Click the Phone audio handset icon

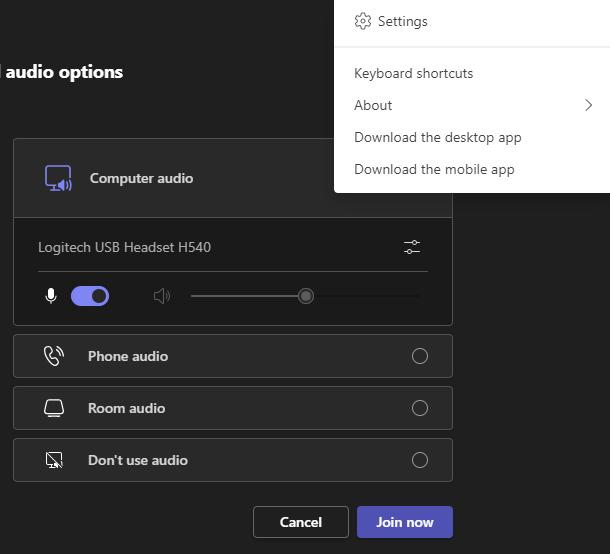(54, 356)
